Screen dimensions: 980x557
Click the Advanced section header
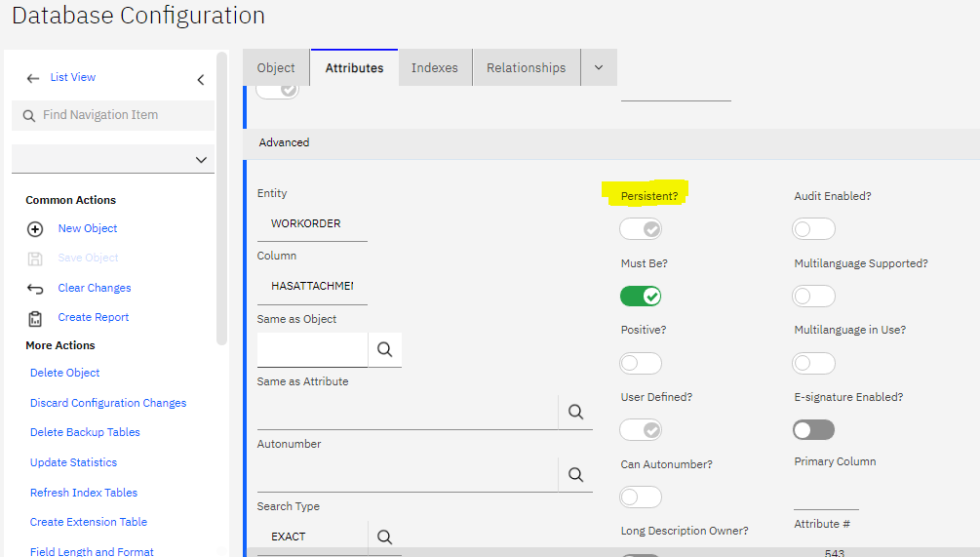click(x=611, y=143)
